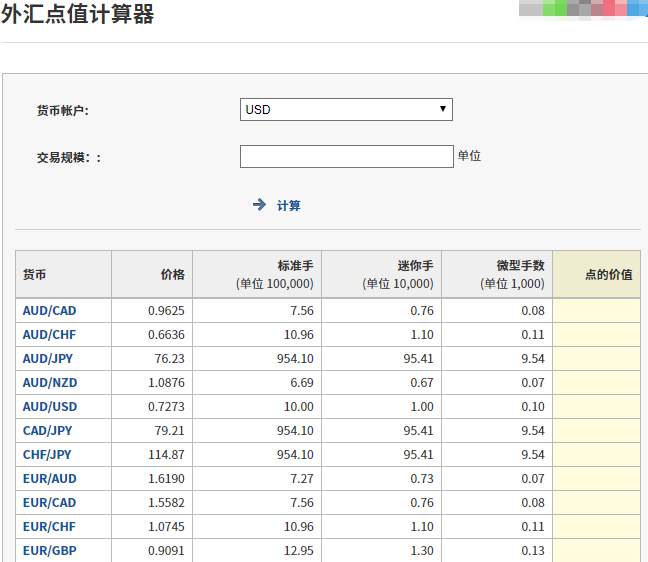Select AUD/CHF price 0.6636
The height and width of the screenshot is (562, 648).
[x=166, y=335]
